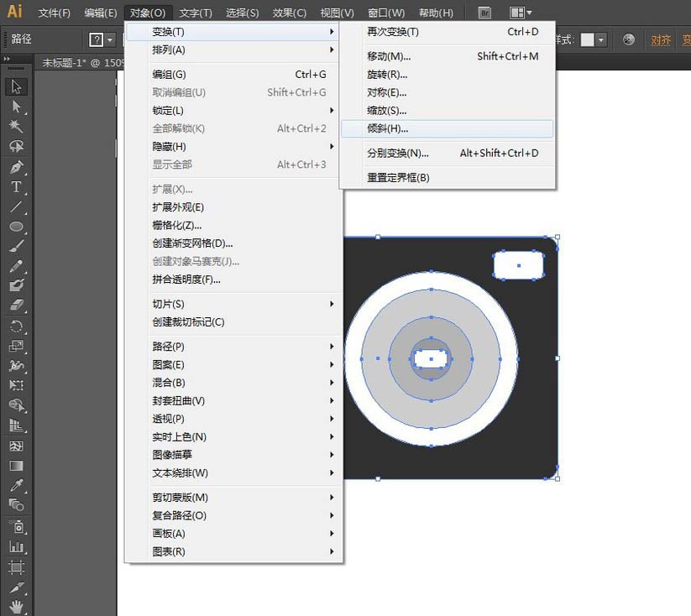Select the Selection tool (black arrow)
The height and width of the screenshot is (616, 691).
tap(16, 86)
